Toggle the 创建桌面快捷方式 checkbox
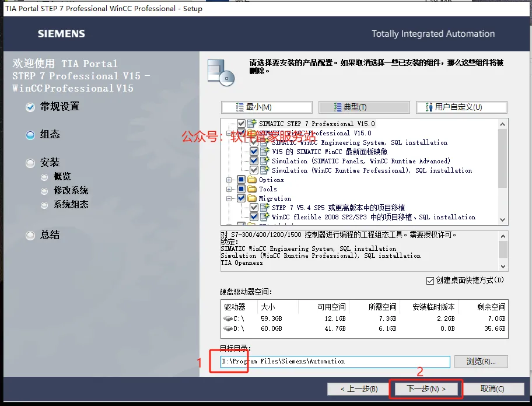The height and width of the screenshot is (406, 532). pos(430,281)
